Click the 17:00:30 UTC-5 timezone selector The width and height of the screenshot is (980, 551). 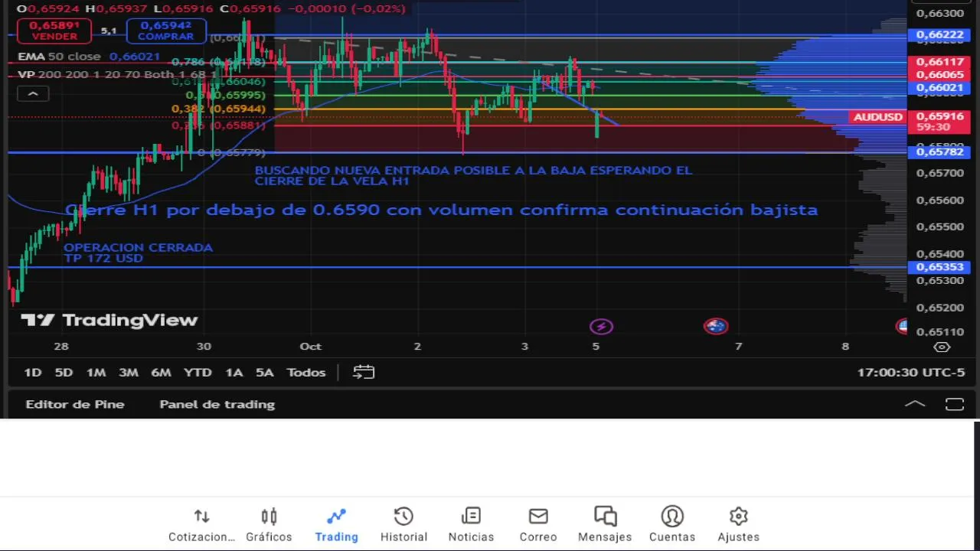(x=911, y=372)
